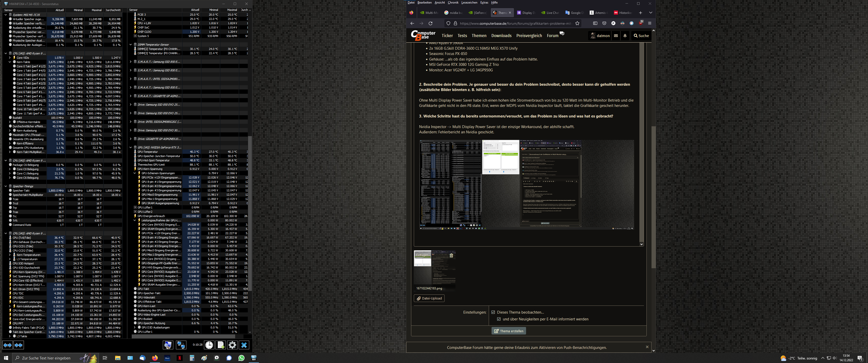Reset sensor values with clock icon
This screenshot has height=363, width=868.
tap(209, 345)
